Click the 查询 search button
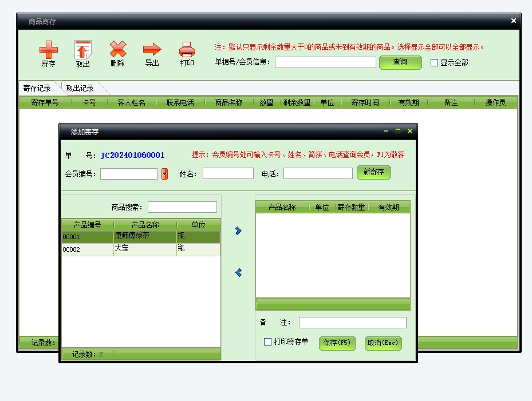The height and width of the screenshot is (401, 532). (x=400, y=62)
